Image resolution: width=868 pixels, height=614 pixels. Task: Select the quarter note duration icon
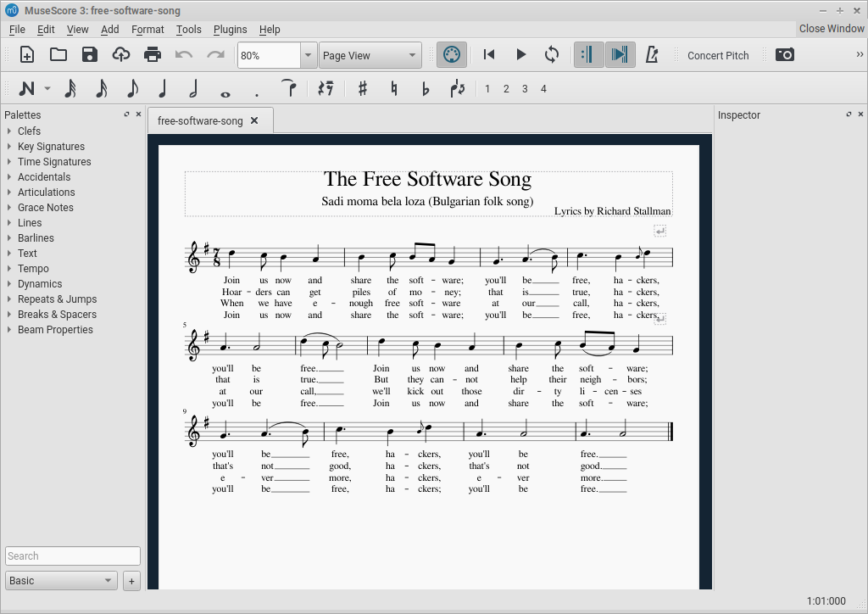(163, 89)
